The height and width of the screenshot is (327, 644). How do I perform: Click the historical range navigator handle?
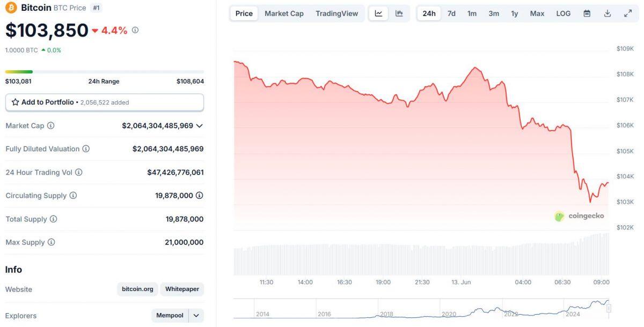tap(609, 308)
